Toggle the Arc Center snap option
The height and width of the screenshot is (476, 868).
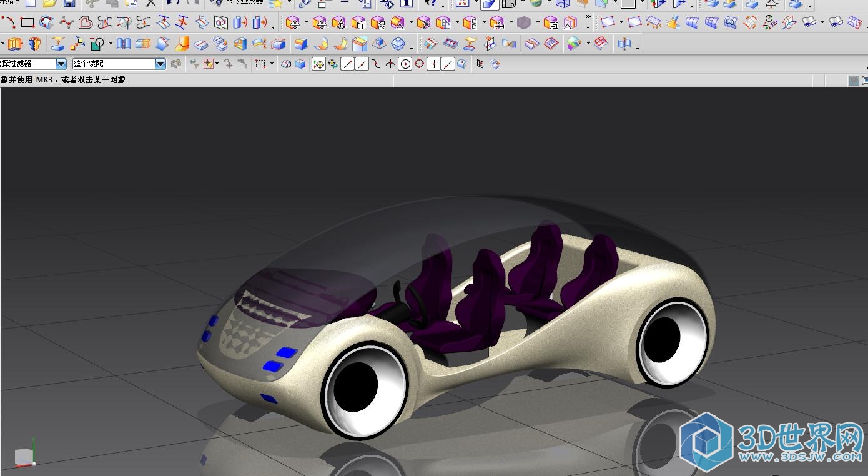coord(405,64)
